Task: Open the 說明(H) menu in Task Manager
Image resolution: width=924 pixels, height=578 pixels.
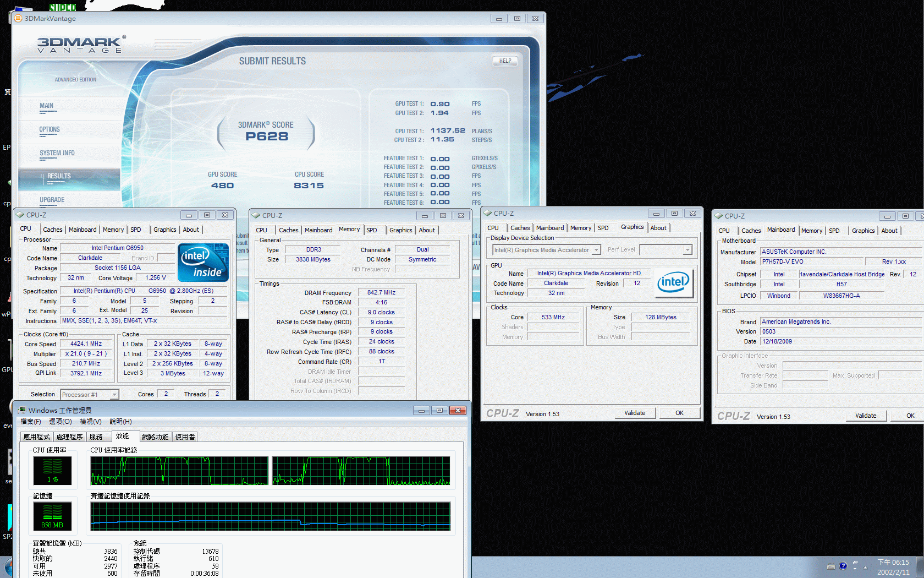Action: pos(120,422)
